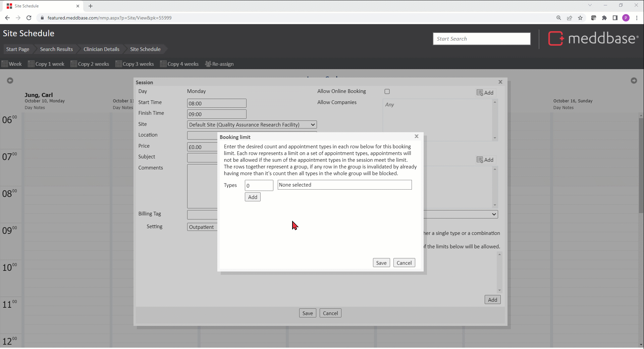
Task: Expand the Site dropdown
Action: (252, 124)
